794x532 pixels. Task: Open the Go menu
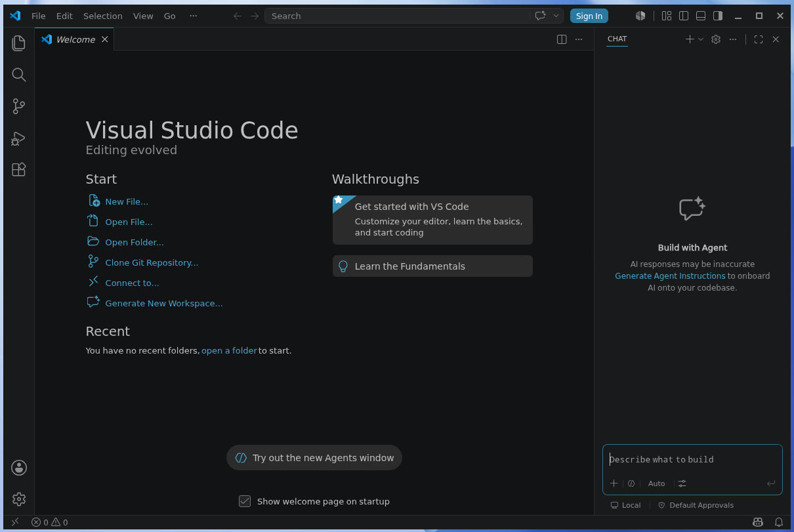pyautogui.click(x=170, y=16)
